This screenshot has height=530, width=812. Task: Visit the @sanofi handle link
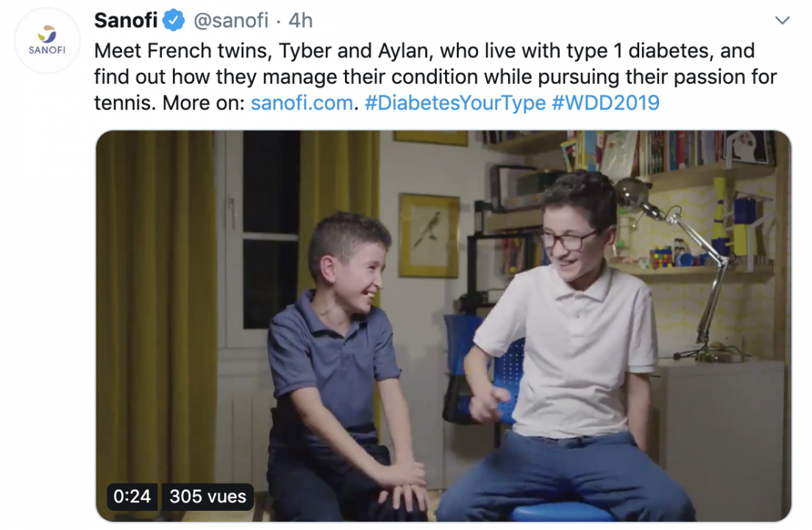pyautogui.click(x=231, y=21)
